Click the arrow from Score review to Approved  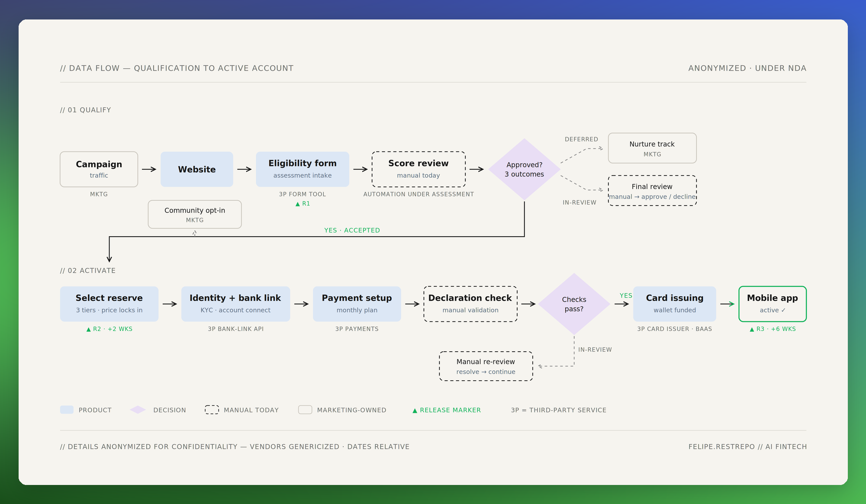pos(476,169)
